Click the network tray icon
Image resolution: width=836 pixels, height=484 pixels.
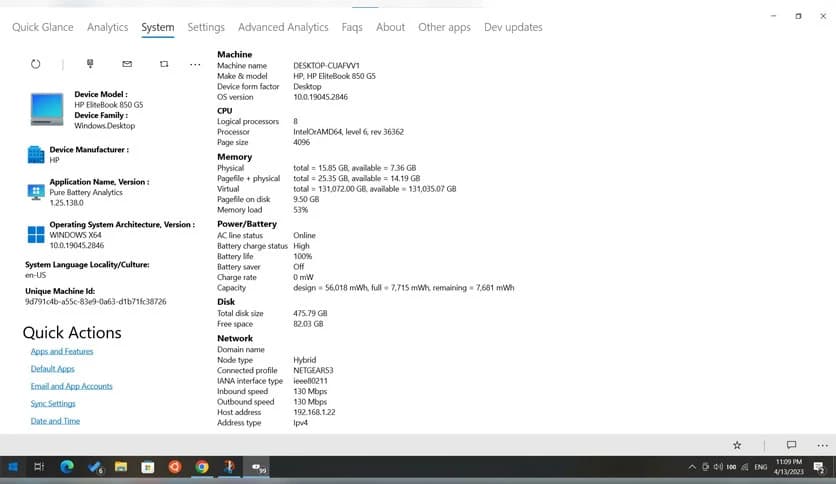pyautogui.click(x=744, y=467)
